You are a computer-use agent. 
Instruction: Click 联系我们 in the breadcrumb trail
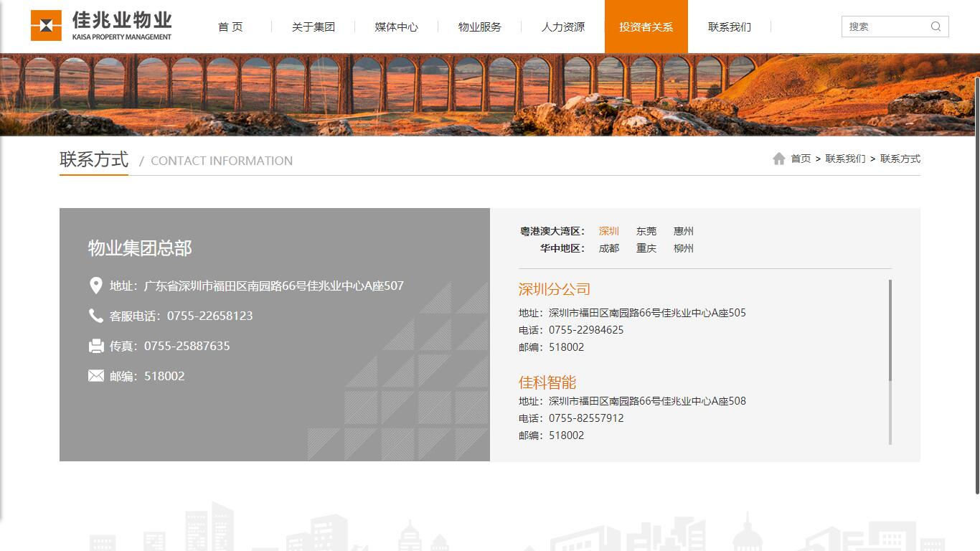[x=845, y=159]
